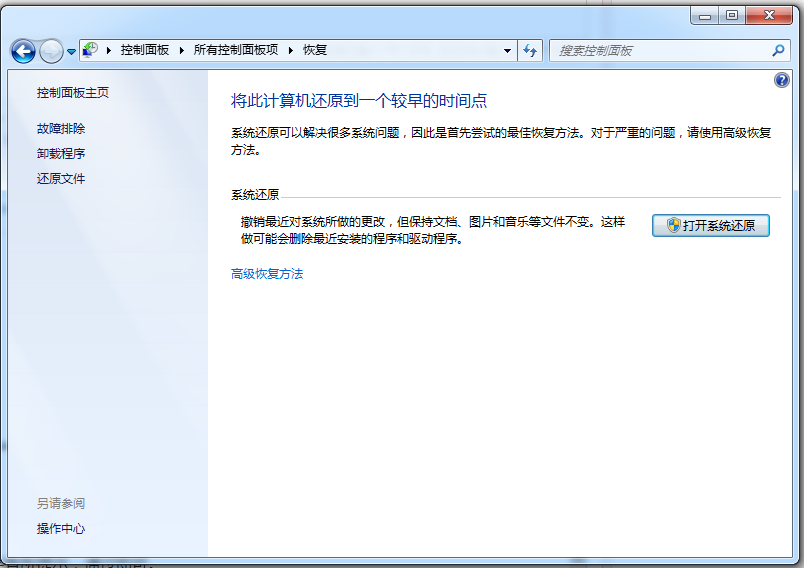Click the blue help question mark icon
Screen dimensions: 804x568
tap(782, 80)
